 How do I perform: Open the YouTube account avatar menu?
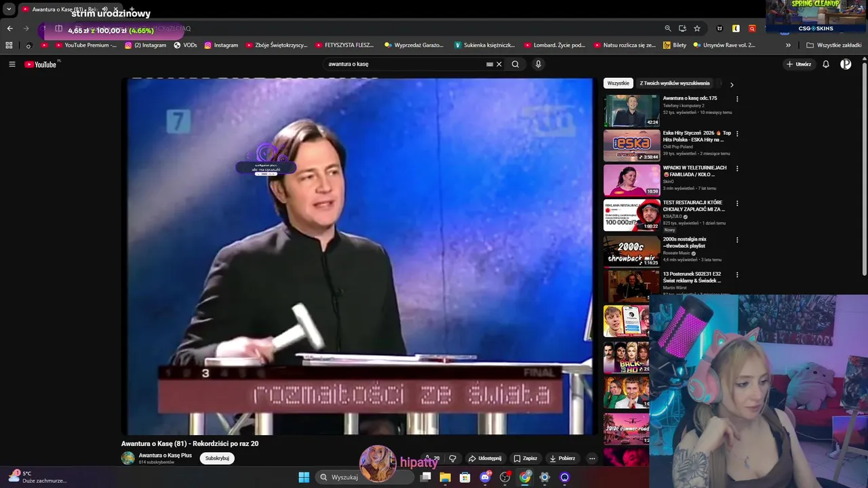(x=846, y=64)
